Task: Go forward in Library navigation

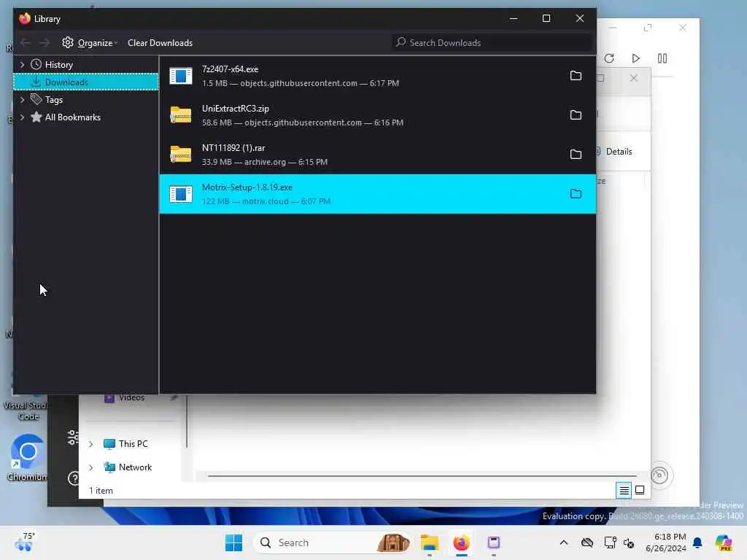Action: (44, 43)
